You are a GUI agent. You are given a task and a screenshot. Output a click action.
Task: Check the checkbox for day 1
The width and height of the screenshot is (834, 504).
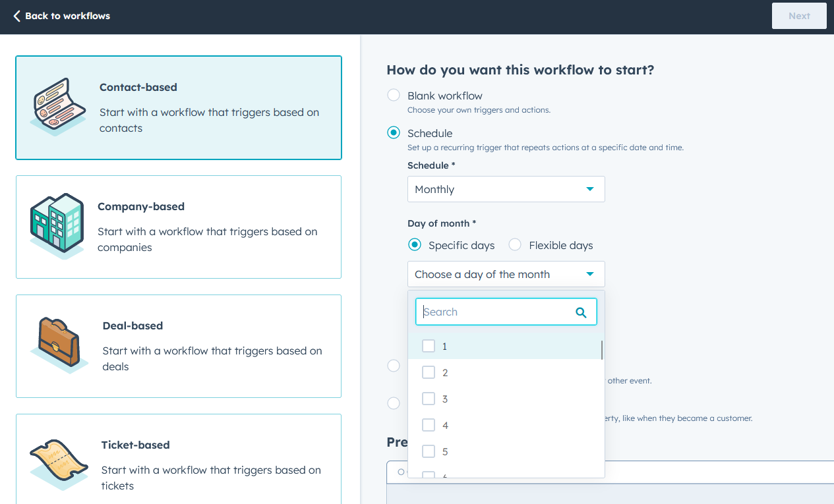tap(429, 345)
